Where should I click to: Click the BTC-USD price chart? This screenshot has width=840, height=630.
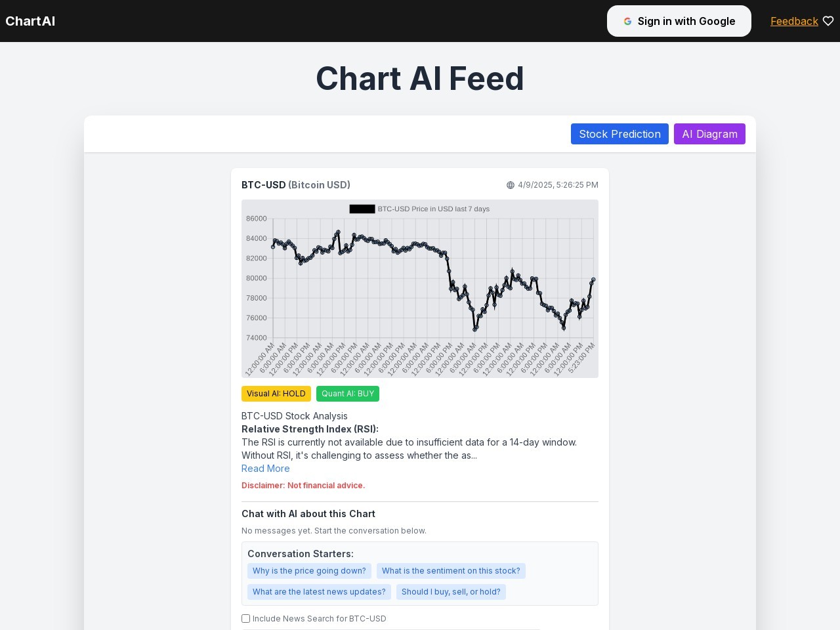tap(420, 289)
